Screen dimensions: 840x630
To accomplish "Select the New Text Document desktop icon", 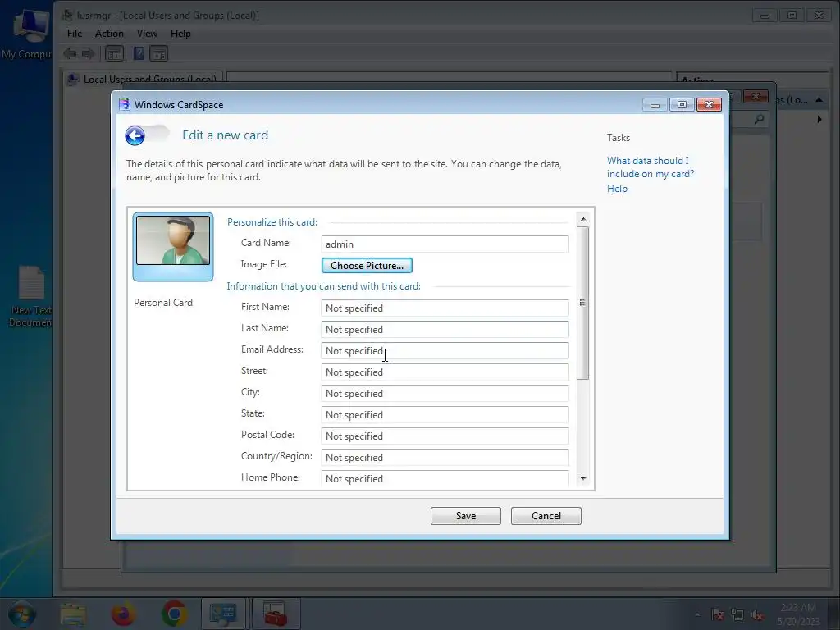I will pyautogui.click(x=31, y=296).
